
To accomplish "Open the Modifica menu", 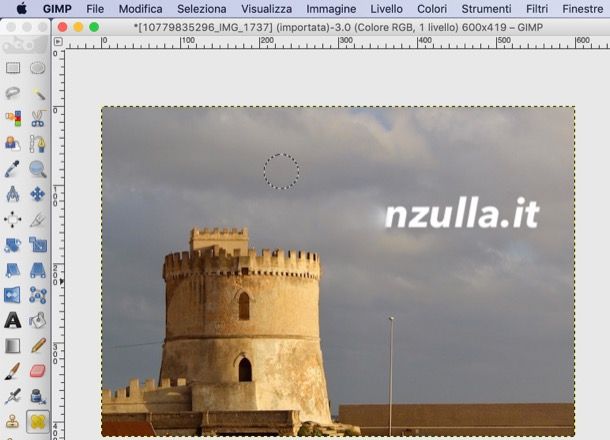I will tap(140, 9).
